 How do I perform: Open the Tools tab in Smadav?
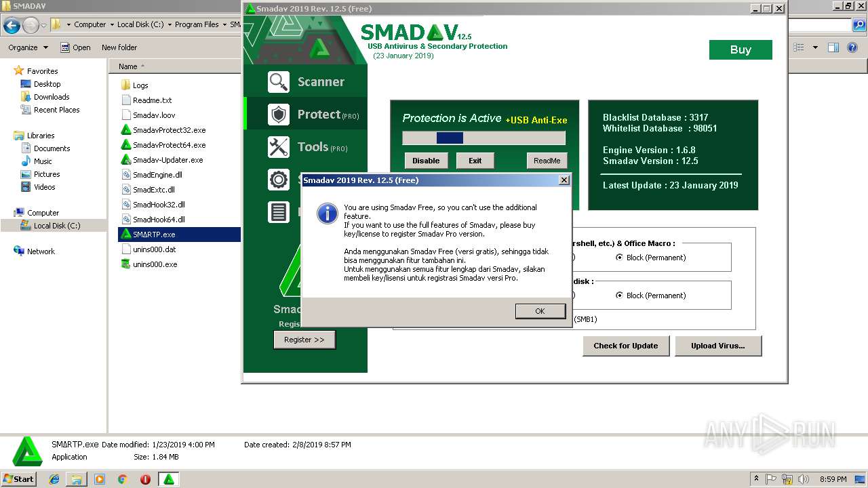click(x=305, y=146)
